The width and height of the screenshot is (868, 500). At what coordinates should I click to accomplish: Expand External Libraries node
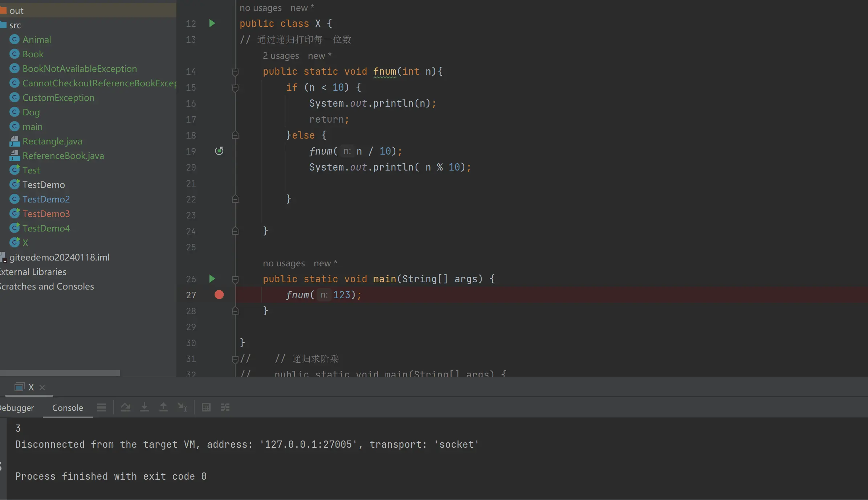(33, 272)
